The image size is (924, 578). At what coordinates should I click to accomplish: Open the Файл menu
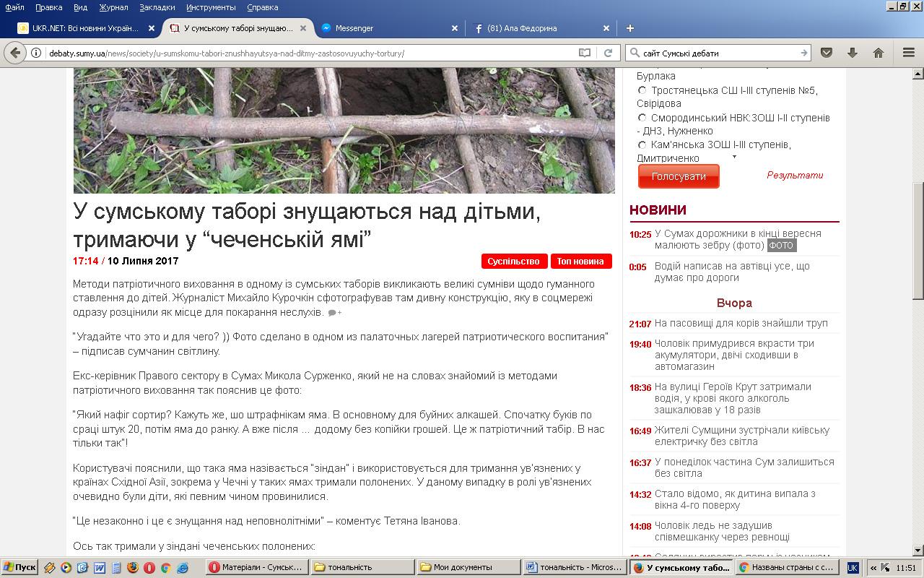(14, 7)
